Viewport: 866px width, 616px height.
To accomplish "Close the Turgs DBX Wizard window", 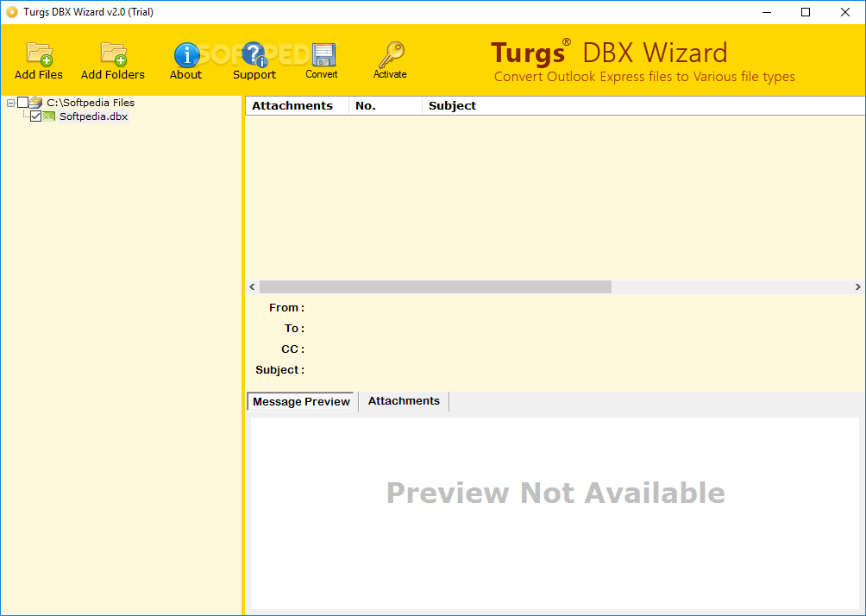I will 845,12.
